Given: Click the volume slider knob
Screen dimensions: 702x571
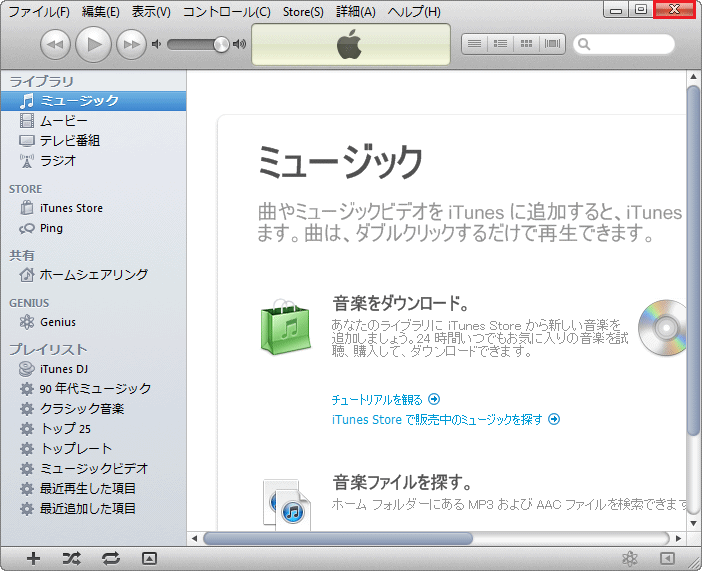Looking at the screenshot, I should pos(221,44).
